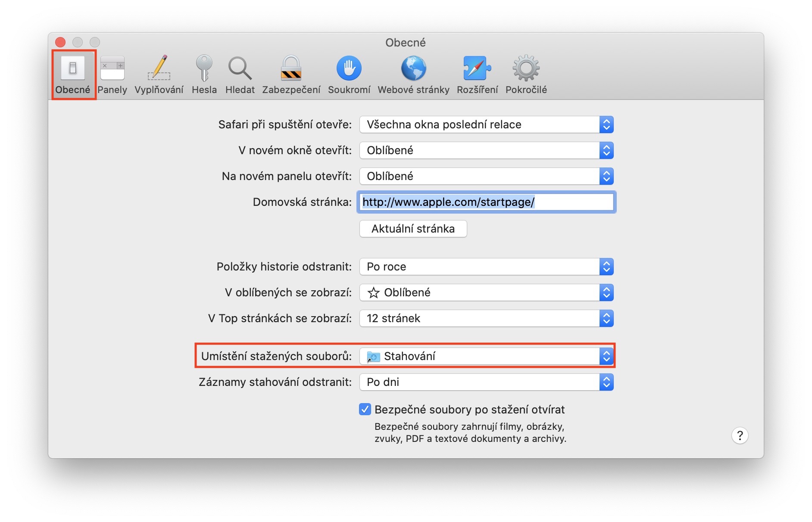This screenshot has width=812, height=522.
Task: Click the description Bezpečné soubory zahrnují filmy
Action: (470, 432)
